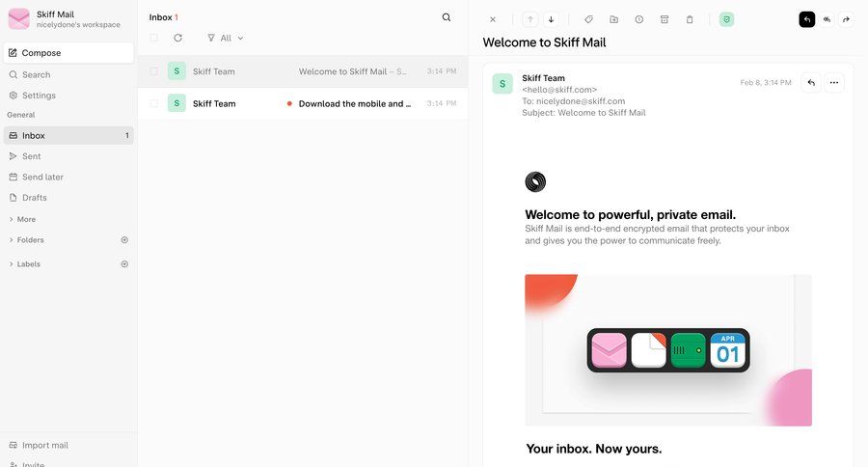Click the unread red dot indicator

pyautogui.click(x=289, y=103)
